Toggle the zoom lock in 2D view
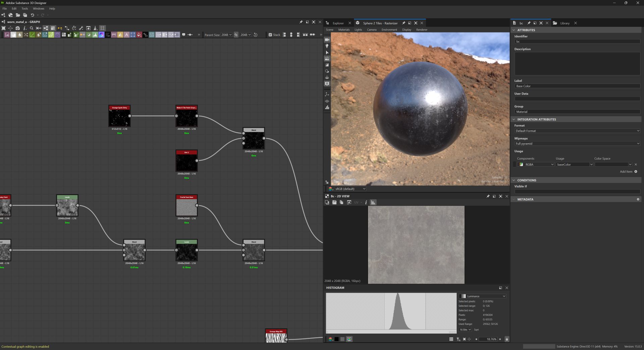This screenshot has height=350, width=644. click(x=506, y=339)
